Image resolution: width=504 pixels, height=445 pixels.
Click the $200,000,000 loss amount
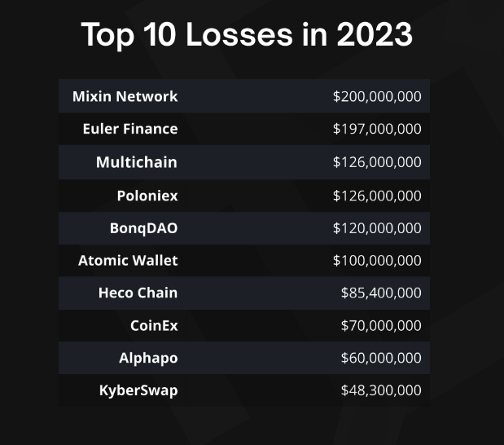pos(377,96)
